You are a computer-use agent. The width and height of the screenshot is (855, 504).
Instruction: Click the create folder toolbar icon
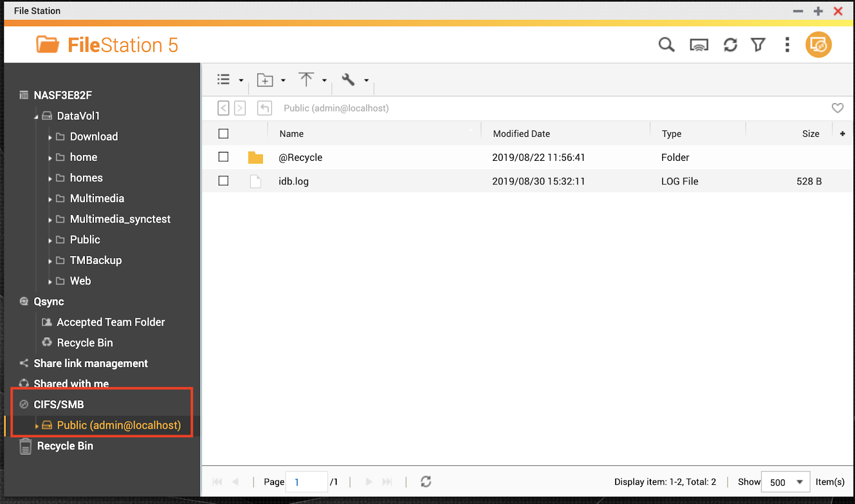(x=265, y=80)
